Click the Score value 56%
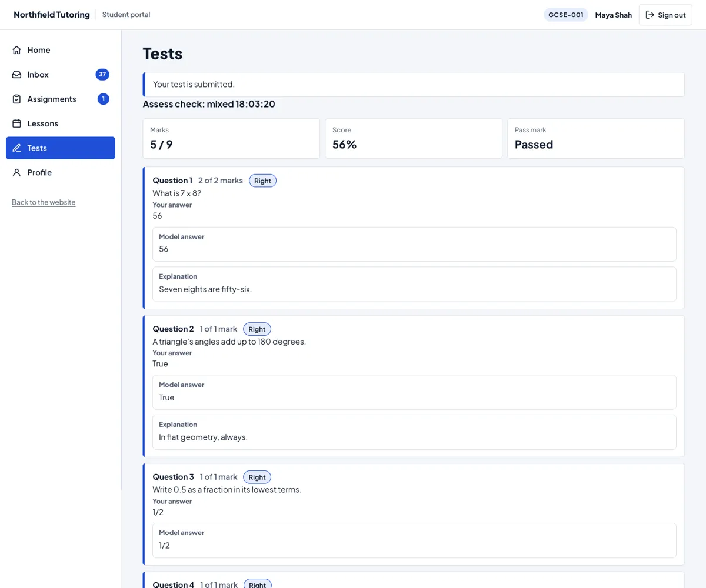706x588 pixels. [345, 145]
